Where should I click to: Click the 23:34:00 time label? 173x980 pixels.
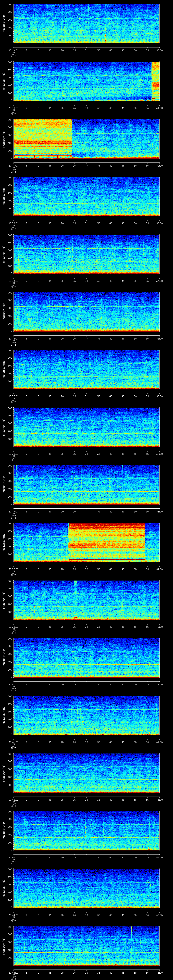coord(13,339)
